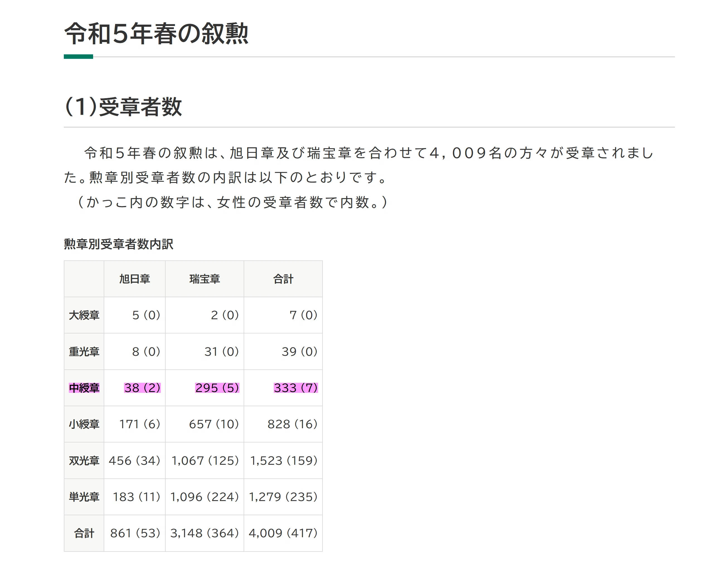This screenshot has height=588, width=715.
Task: Click the 双光章 row header
Action: click(x=84, y=460)
